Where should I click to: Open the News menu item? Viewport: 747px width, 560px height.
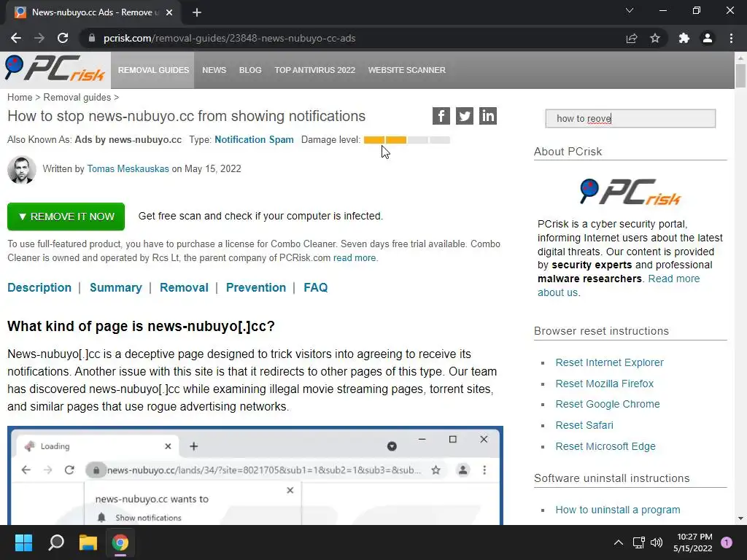214,70
